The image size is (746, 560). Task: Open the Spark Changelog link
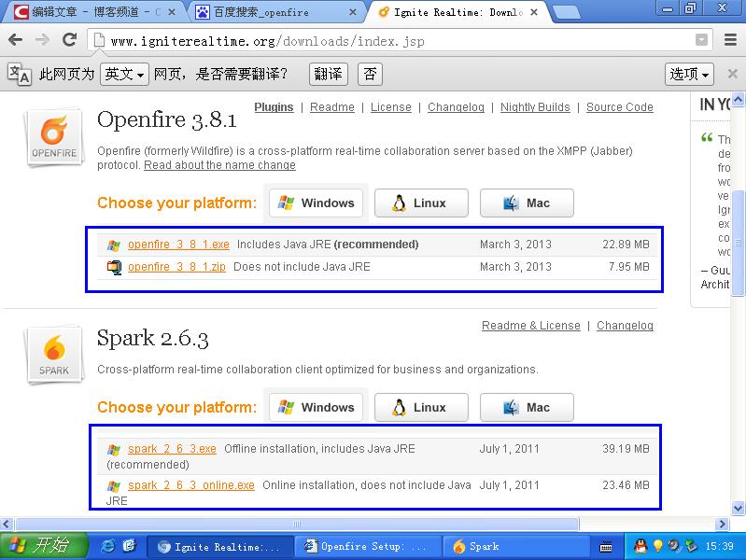click(625, 326)
